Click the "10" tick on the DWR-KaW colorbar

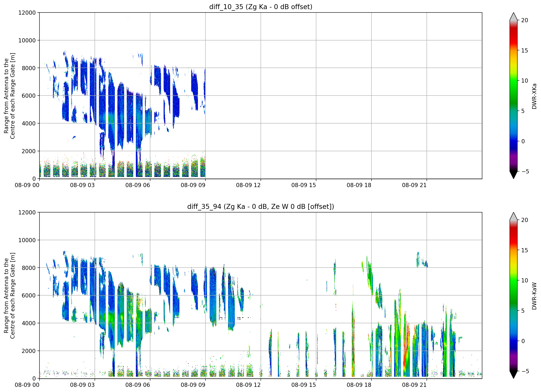[525, 280]
